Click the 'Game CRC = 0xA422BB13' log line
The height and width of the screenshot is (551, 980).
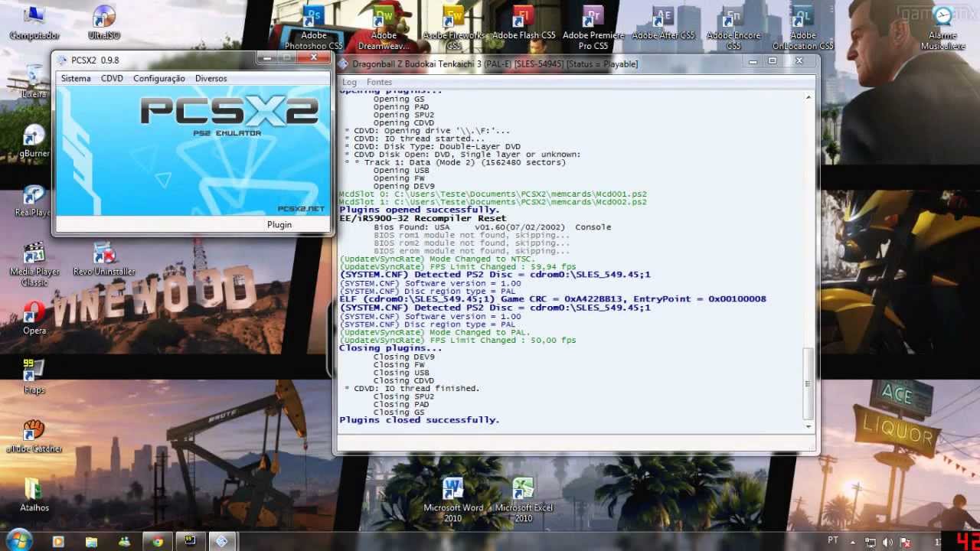pos(552,298)
